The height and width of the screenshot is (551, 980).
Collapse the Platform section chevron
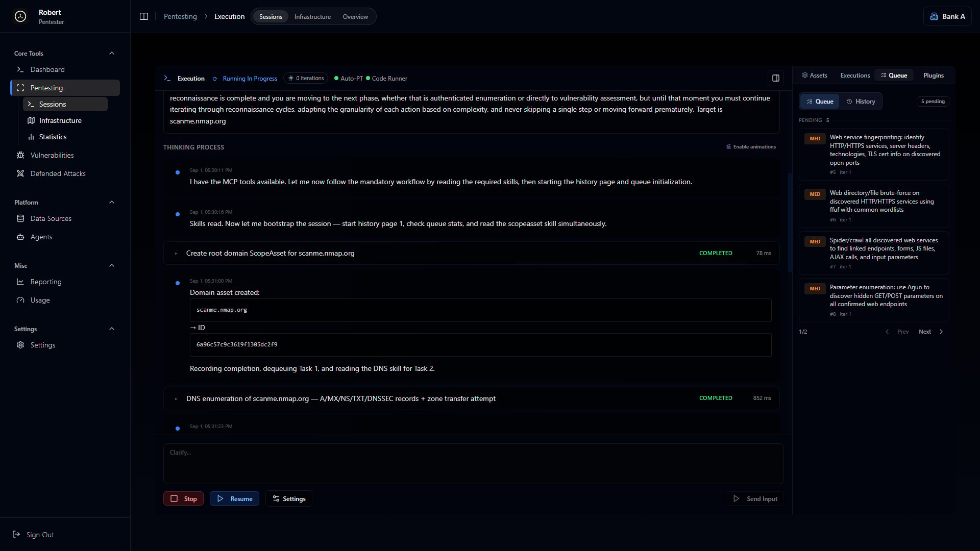click(x=112, y=202)
